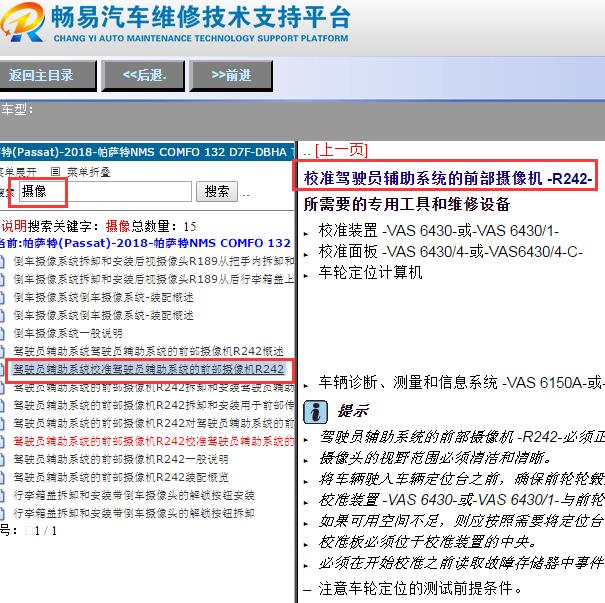Click the current model line 当前:帕萨特(Passat)-2018
Image resolution: width=605 pixels, height=603 pixels.
[x=145, y=243]
